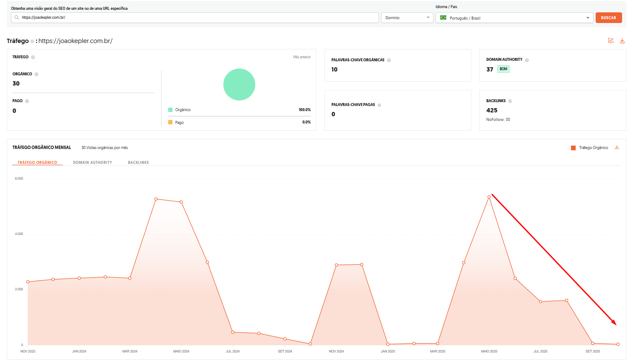Switch to the Domain Authority chart tab
Viewport: 634px width, 364px height.
(x=92, y=163)
